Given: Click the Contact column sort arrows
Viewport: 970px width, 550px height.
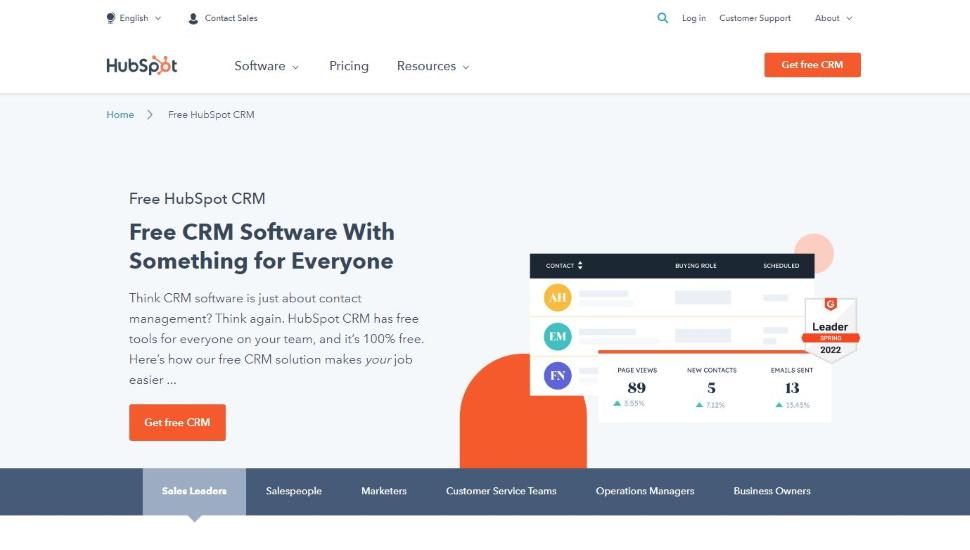Looking at the screenshot, I should pyautogui.click(x=580, y=265).
